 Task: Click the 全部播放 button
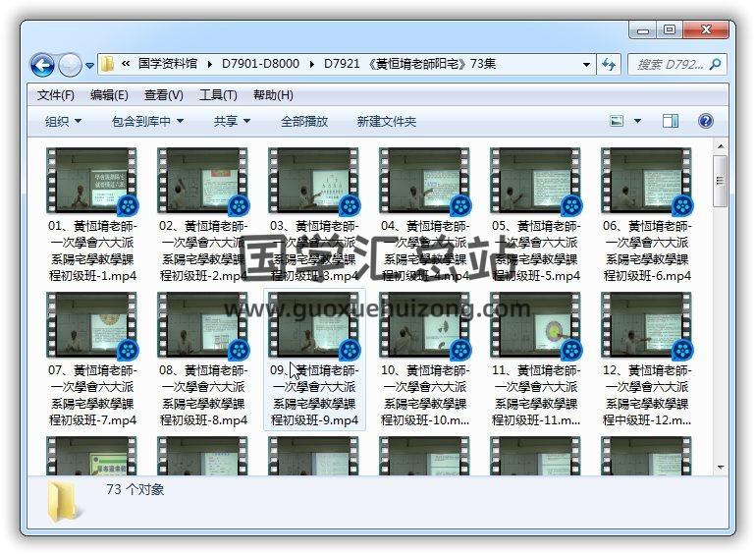pyautogui.click(x=304, y=121)
